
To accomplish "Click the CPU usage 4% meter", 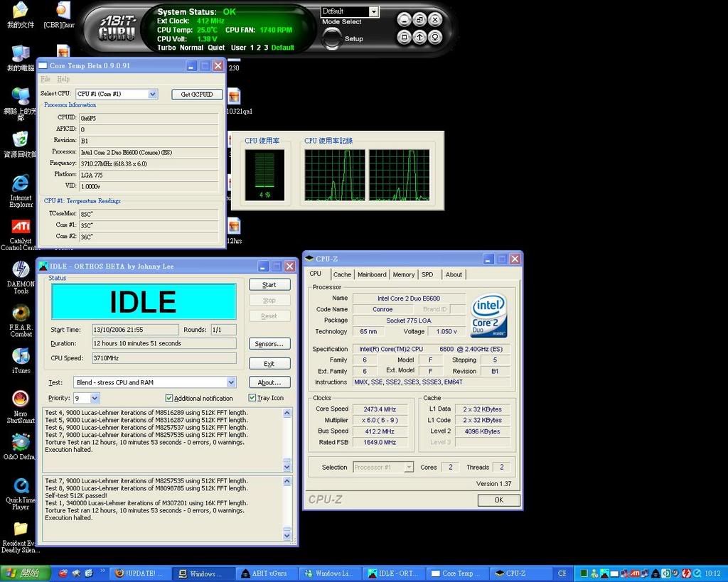I will point(264,175).
